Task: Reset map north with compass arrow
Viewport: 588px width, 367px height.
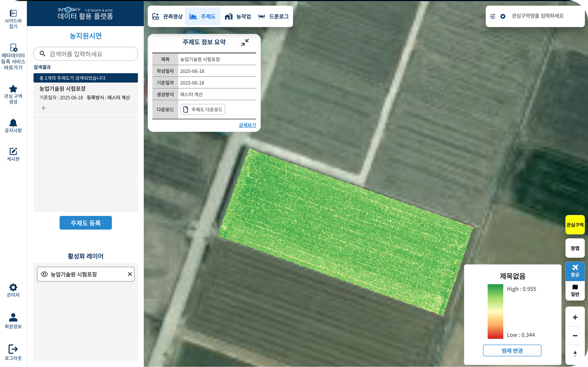Action: pos(575,354)
